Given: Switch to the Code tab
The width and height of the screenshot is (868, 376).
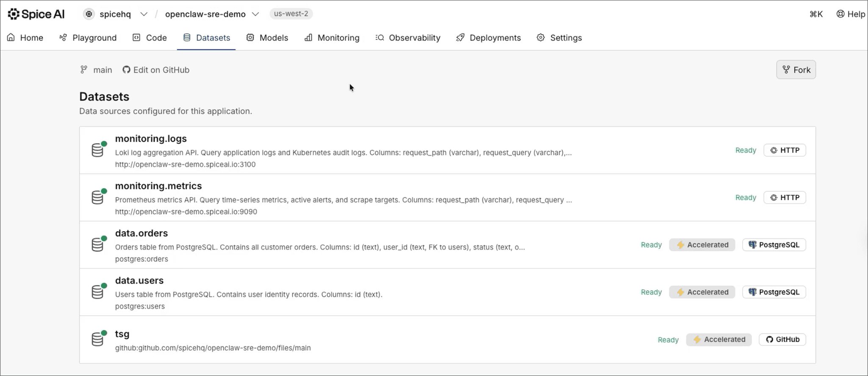Looking at the screenshot, I should pos(150,38).
